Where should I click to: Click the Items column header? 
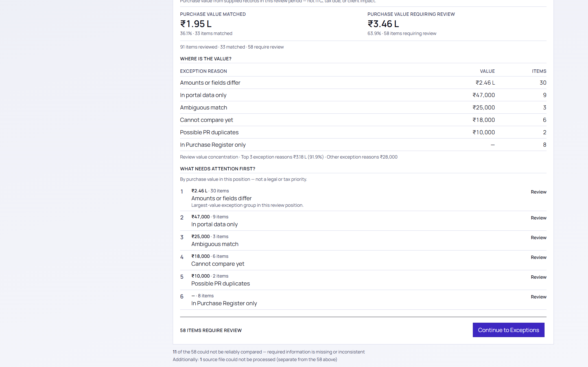pos(539,71)
